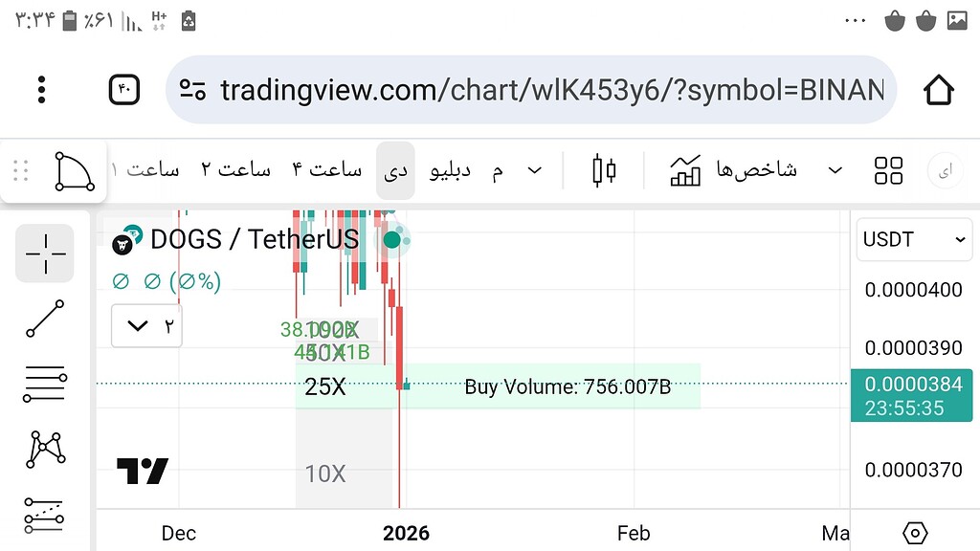Click the TradingView watermark logo

point(144,469)
